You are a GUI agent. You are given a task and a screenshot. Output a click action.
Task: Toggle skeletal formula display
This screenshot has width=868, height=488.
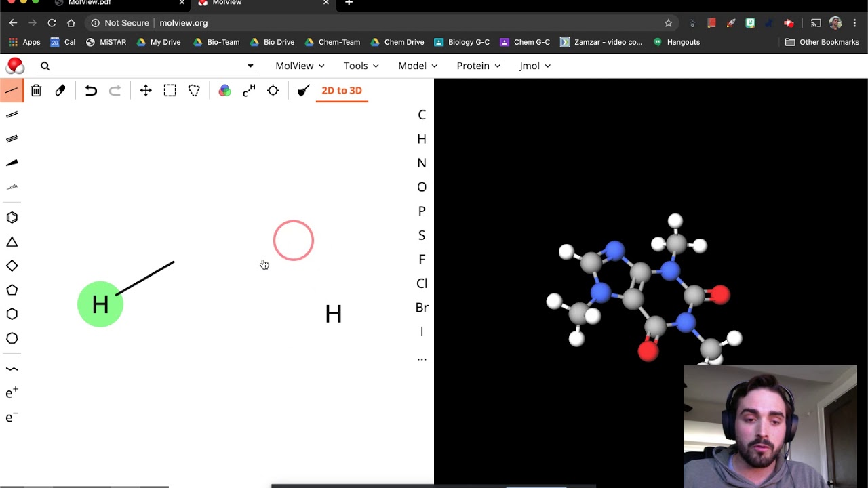249,90
